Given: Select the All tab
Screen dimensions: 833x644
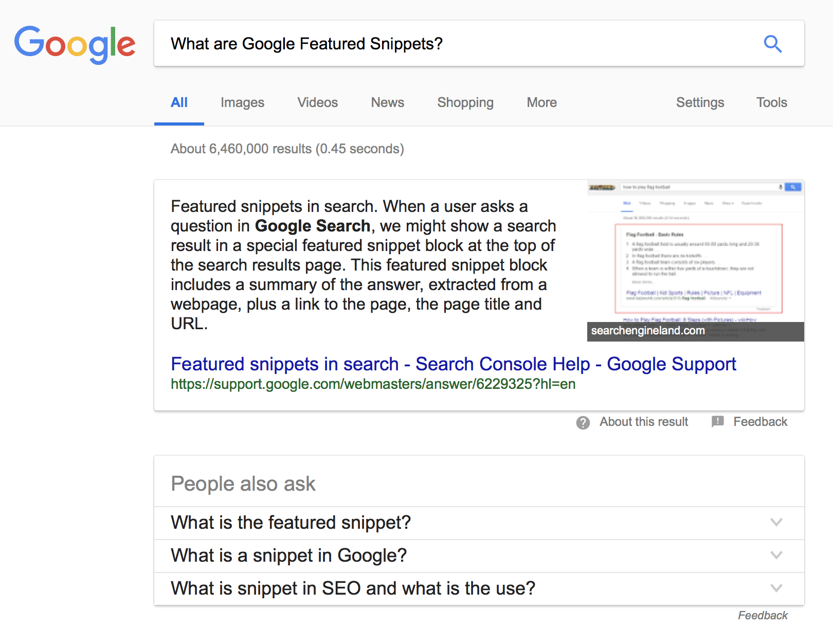Looking at the screenshot, I should [179, 102].
